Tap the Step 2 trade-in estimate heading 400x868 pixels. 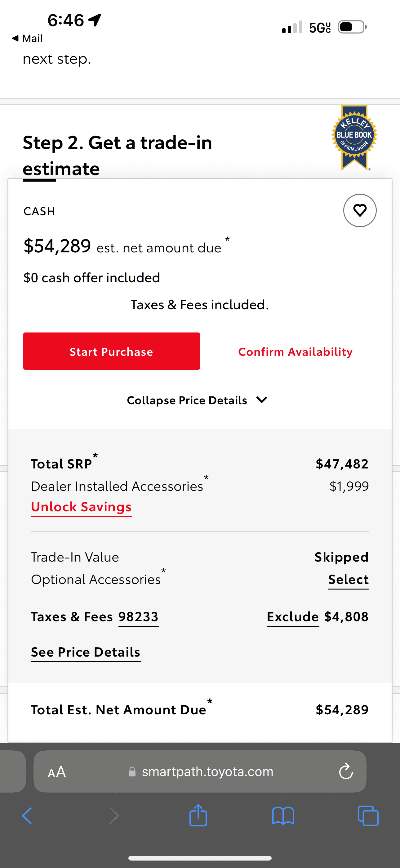[x=117, y=155]
